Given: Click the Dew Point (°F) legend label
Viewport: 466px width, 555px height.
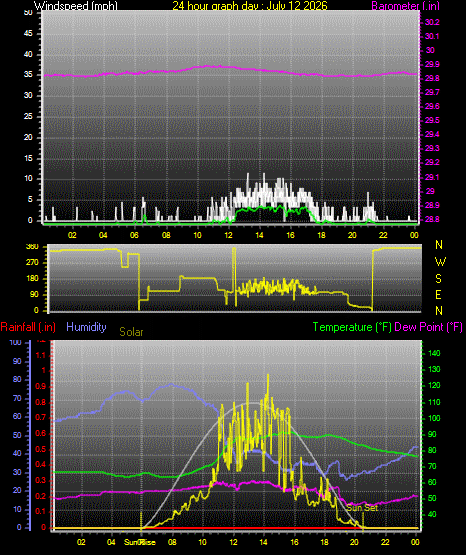Looking at the screenshot, I should [428, 327].
